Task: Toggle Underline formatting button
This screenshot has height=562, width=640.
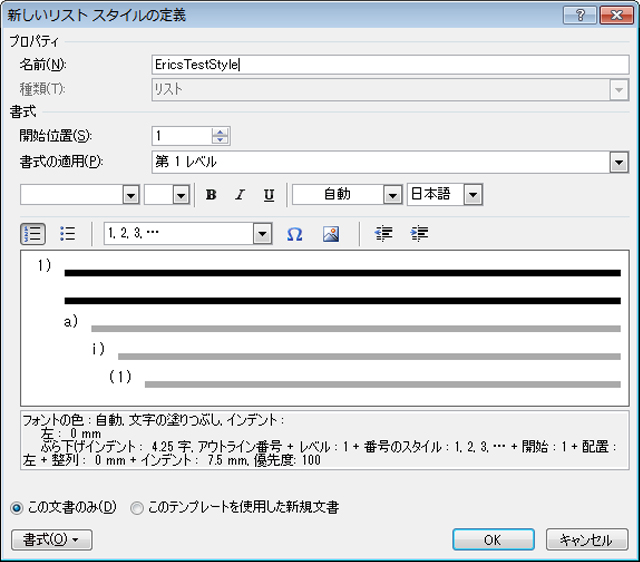Action: (x=269, y=195)
